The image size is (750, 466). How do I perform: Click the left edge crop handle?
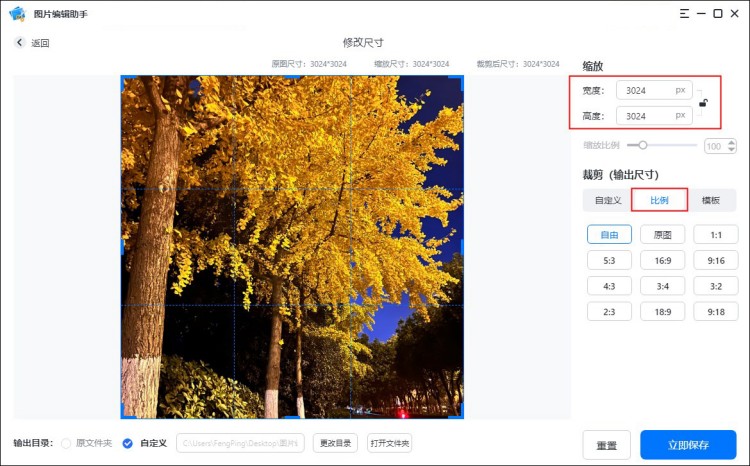click(122, 247)
